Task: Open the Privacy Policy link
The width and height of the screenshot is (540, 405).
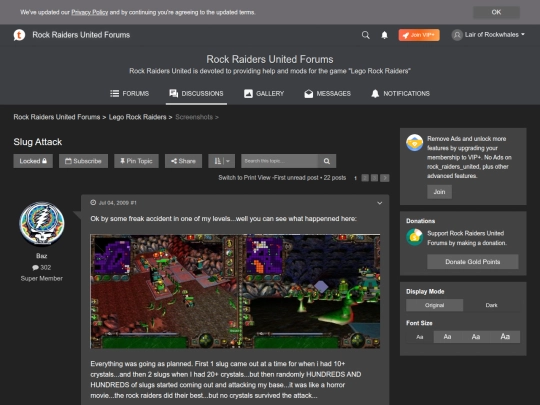Action: point(90,12)
